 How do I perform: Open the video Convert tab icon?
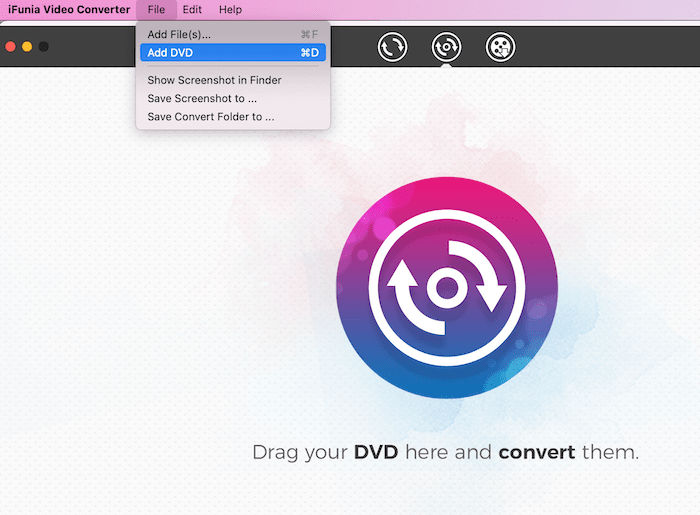click(393, 46)
